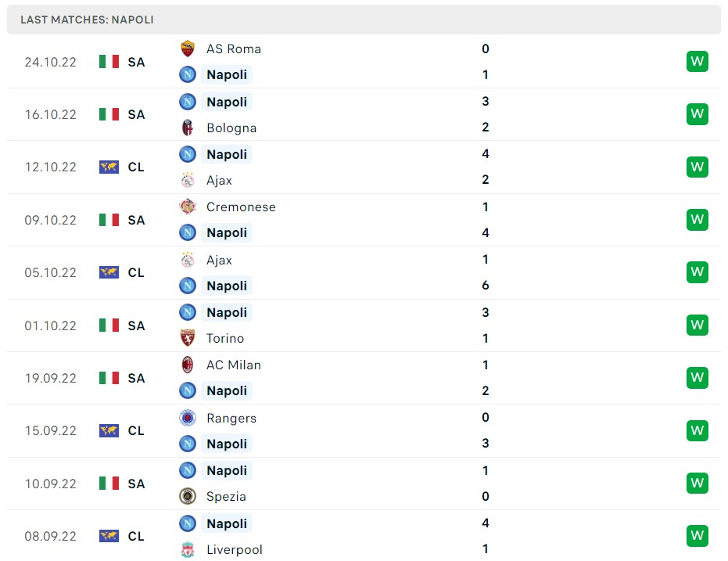This screenshot has height=561, width=728.
Task: Click the AS Roma club crest icon
Action: tap(187, 49)
